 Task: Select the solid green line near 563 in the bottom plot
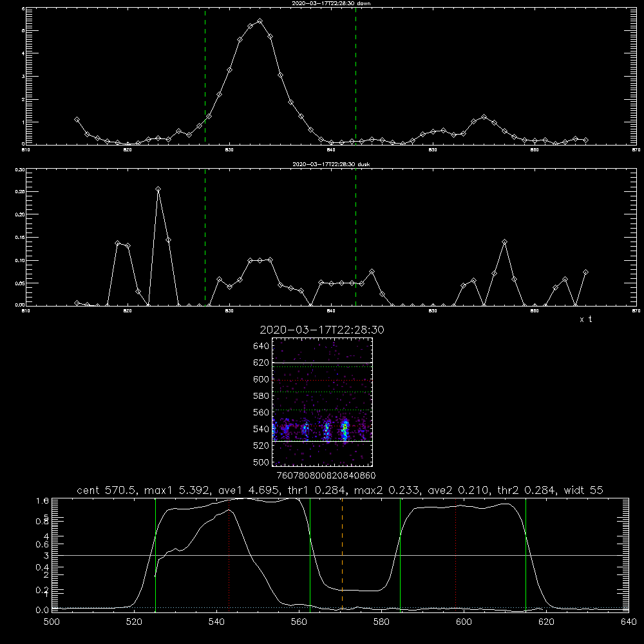(310, 554)
